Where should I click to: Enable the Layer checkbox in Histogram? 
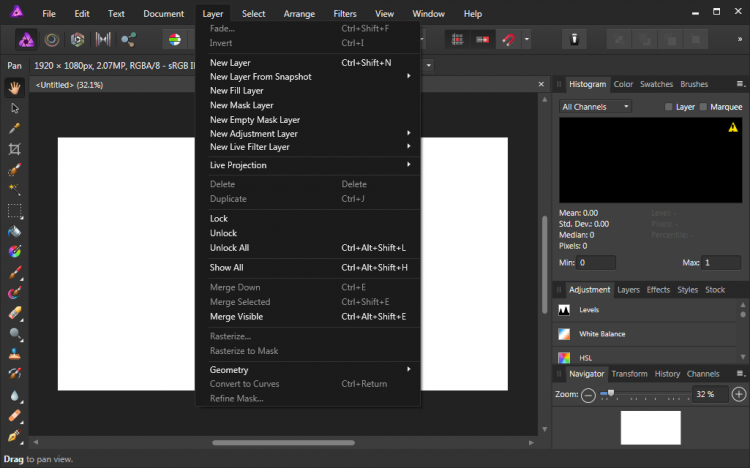point(670,107)
